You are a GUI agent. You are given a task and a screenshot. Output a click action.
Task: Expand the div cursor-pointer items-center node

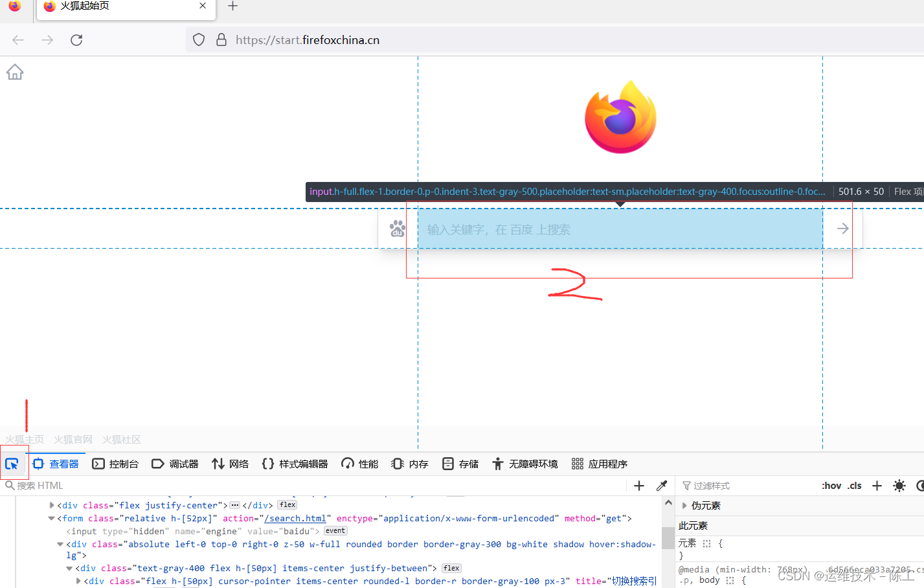pyautogui.click(x=78, y=581)
